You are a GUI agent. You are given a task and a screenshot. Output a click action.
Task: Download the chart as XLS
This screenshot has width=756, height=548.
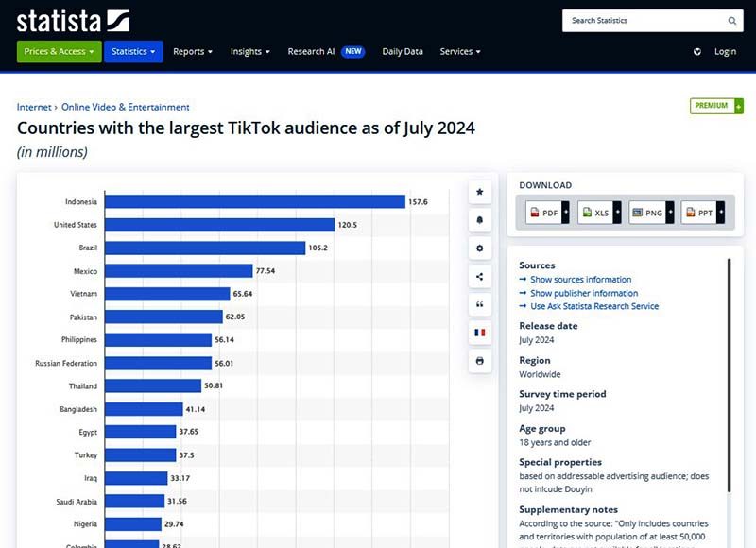pos(596,214)
